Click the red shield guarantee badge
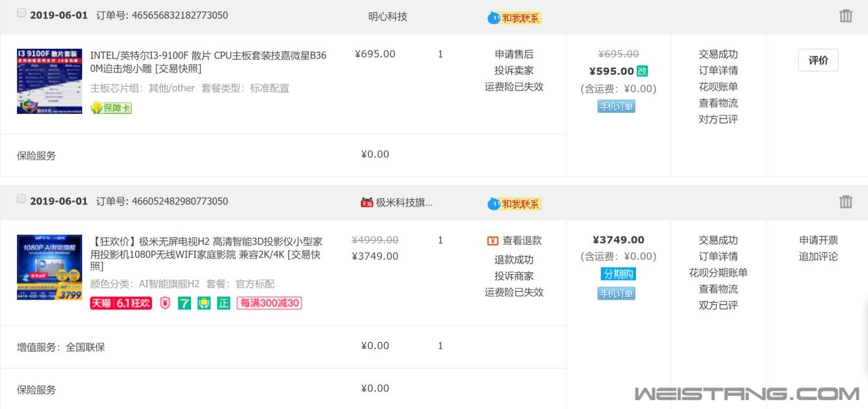This screenshot has width=868, height=409. [165, 303]
